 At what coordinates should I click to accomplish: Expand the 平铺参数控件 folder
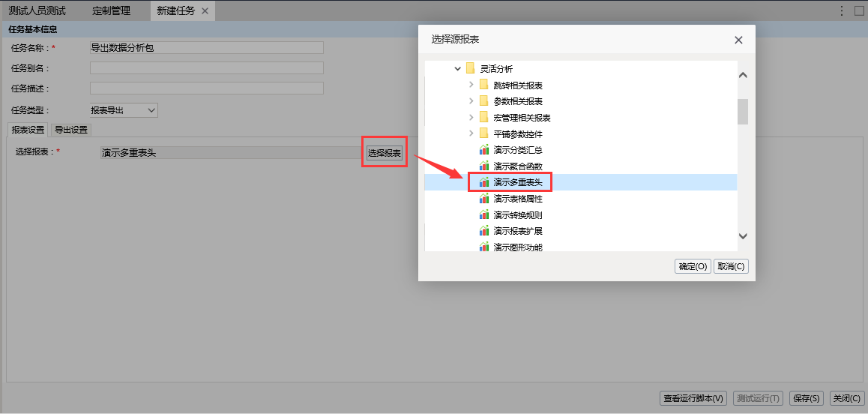point(471,133)
